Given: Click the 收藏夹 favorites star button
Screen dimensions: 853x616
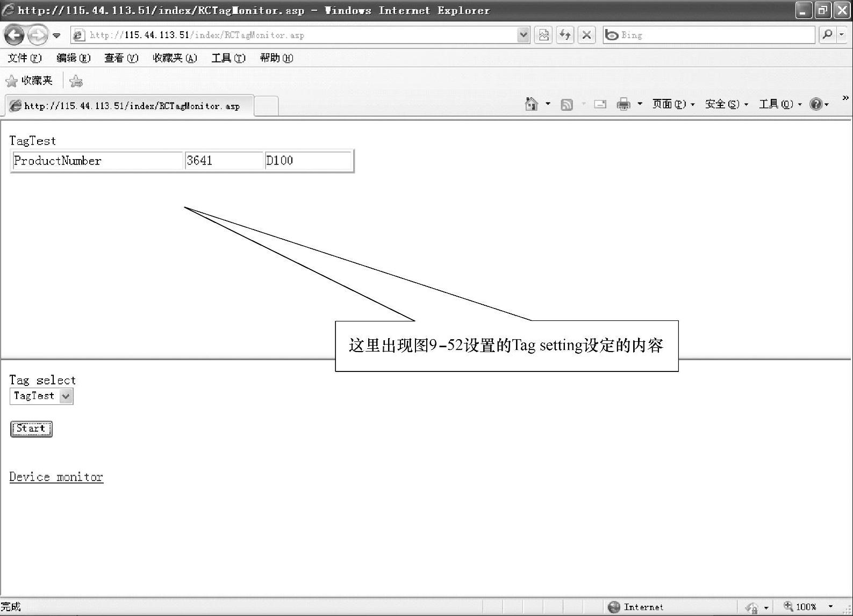Looking at the screenshot, I should (x=29, y=81).
